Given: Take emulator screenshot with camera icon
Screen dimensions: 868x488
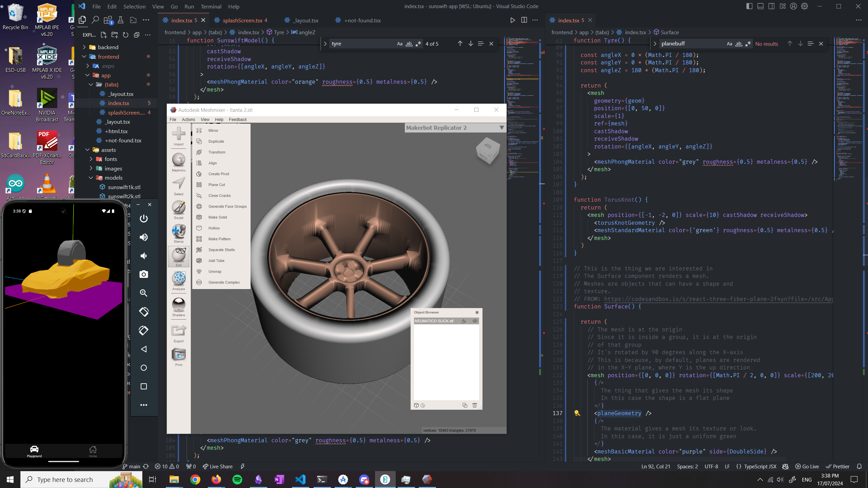Looking at the screenshot, I should point(144,274).
